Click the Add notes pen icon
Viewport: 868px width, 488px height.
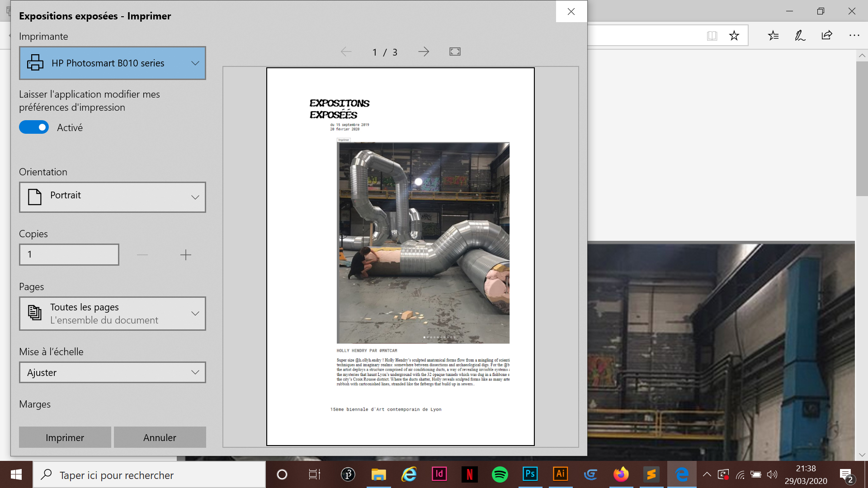pyautogui.click(x=800, y=36)
